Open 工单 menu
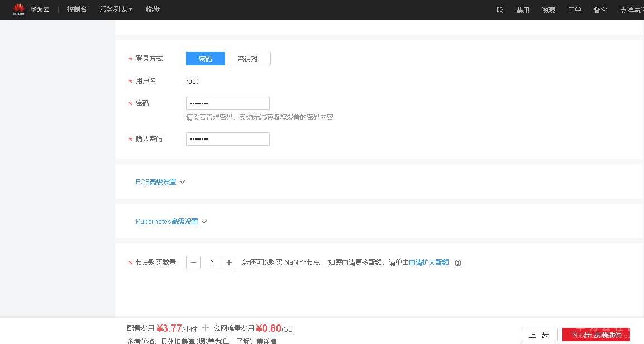 [x=574, y=10]
